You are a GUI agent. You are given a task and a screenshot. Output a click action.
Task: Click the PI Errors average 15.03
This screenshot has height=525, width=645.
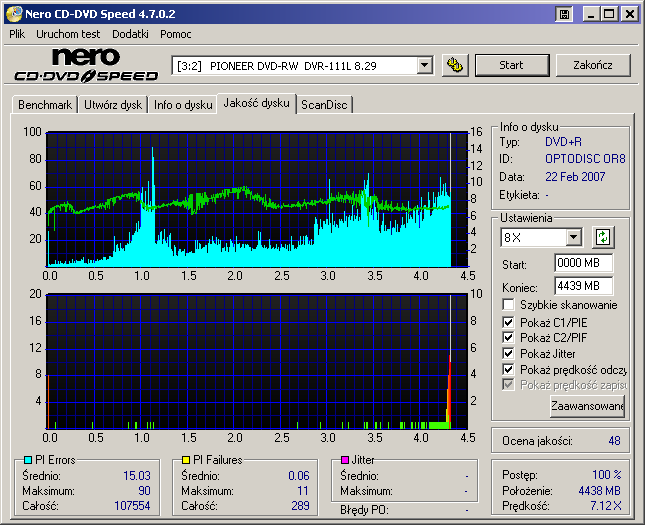coord(137,476)
